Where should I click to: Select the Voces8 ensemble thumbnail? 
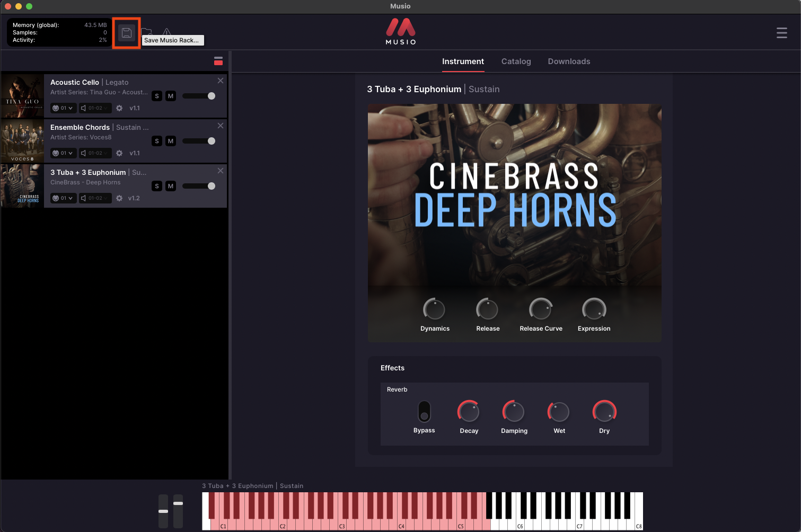click(x=22, y=141)
